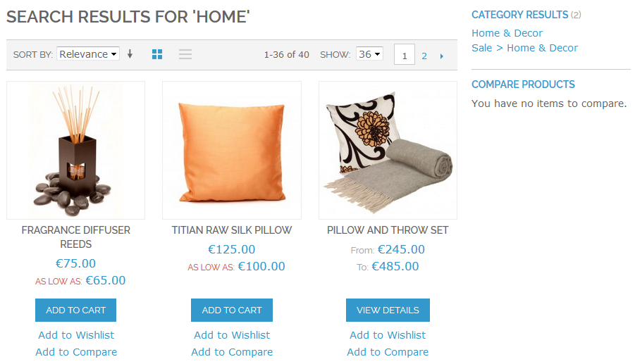Open Titian Raw Silk Pillow image
The width and height of the screenshot is (635, 364).
click(232, 150)
